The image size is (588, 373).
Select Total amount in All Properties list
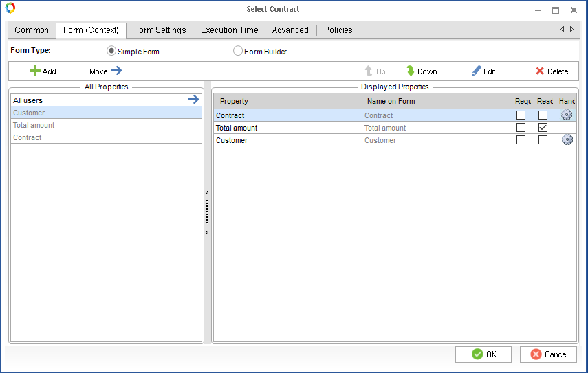point(34,126)
